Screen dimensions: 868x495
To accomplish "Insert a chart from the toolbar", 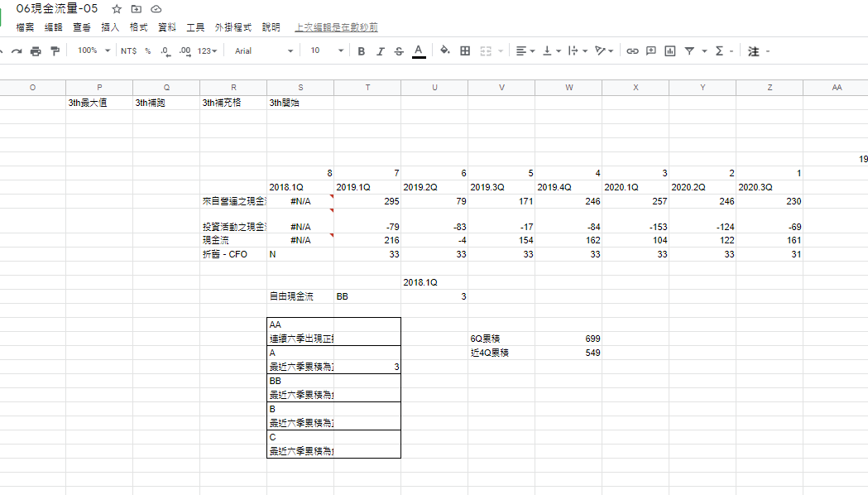I will 670,51.
